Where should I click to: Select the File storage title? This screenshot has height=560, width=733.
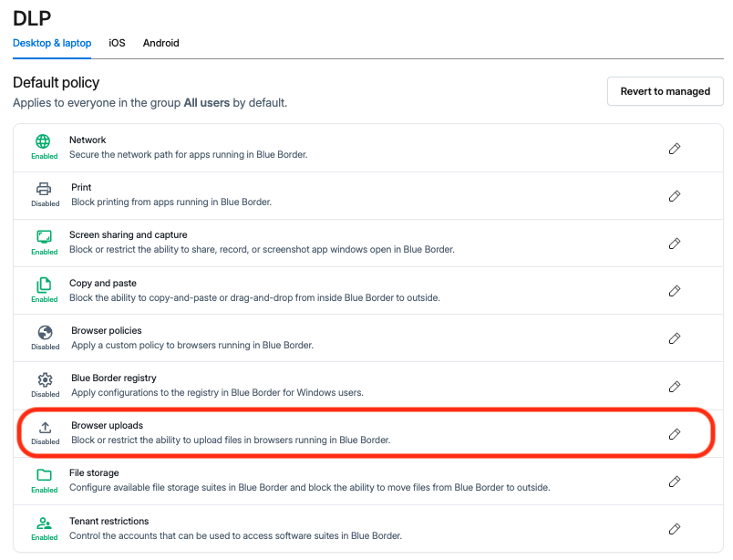94,473
